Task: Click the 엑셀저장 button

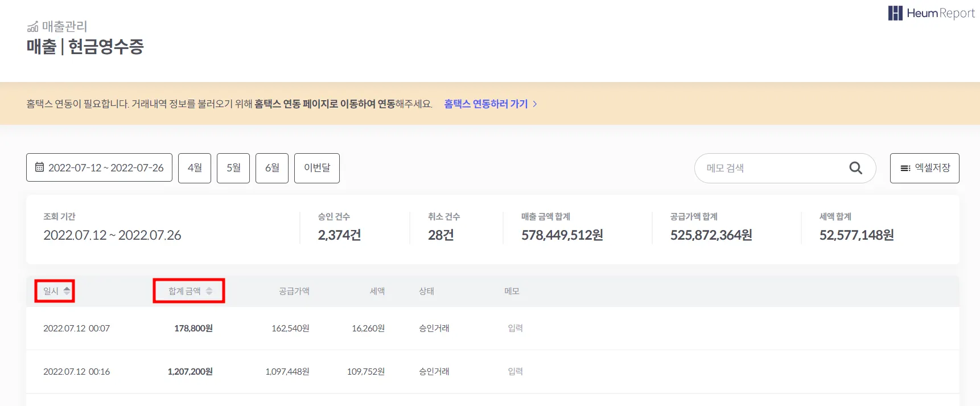Action: pos(924,168)
